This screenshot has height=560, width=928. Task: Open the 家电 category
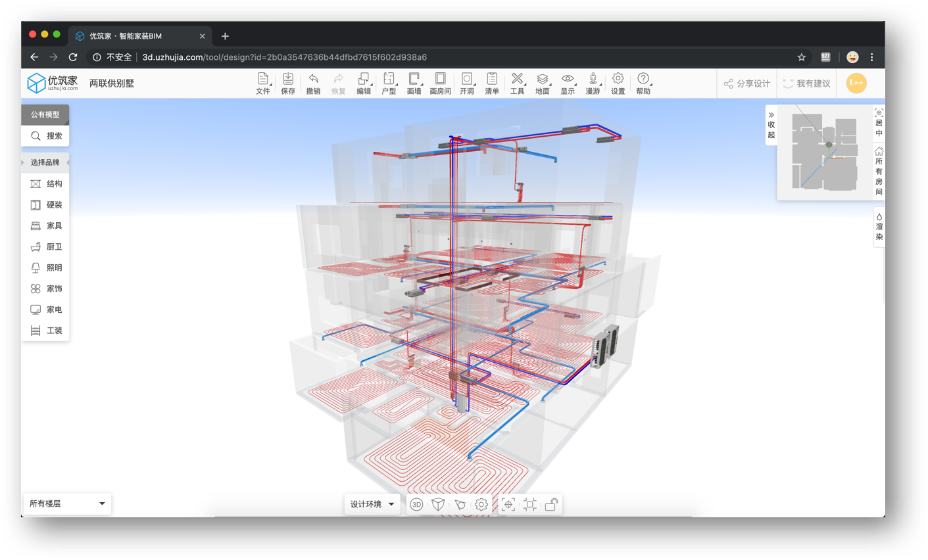pos(46,310)
